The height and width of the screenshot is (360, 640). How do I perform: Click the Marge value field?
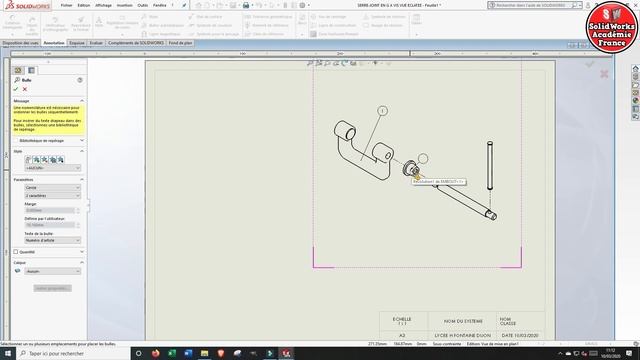tap(50, 211)
